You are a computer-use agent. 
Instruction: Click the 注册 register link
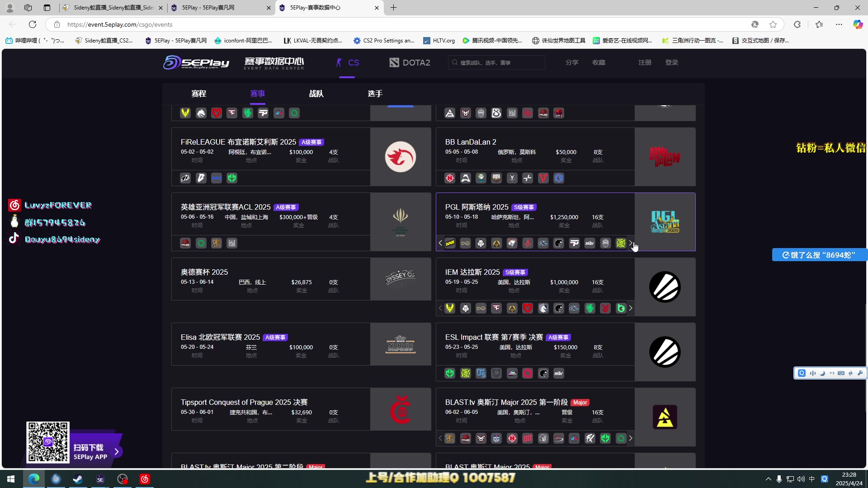pyautogui.click(x=645, y=62)
